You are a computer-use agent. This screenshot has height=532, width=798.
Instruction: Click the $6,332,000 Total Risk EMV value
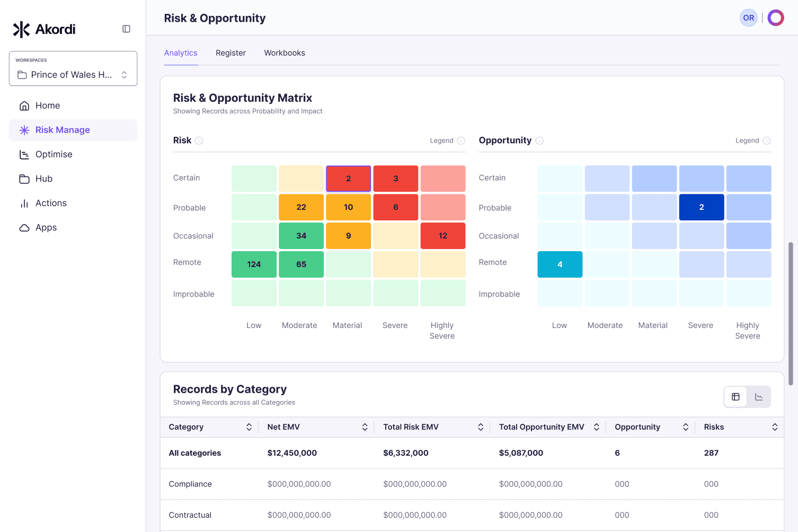(406, 453)
